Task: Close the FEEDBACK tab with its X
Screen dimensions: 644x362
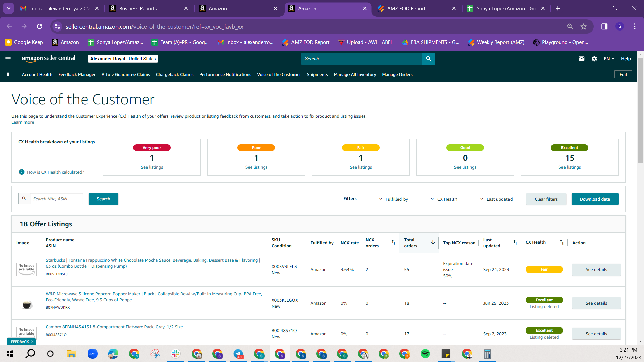Action: [x=32, y=342]
